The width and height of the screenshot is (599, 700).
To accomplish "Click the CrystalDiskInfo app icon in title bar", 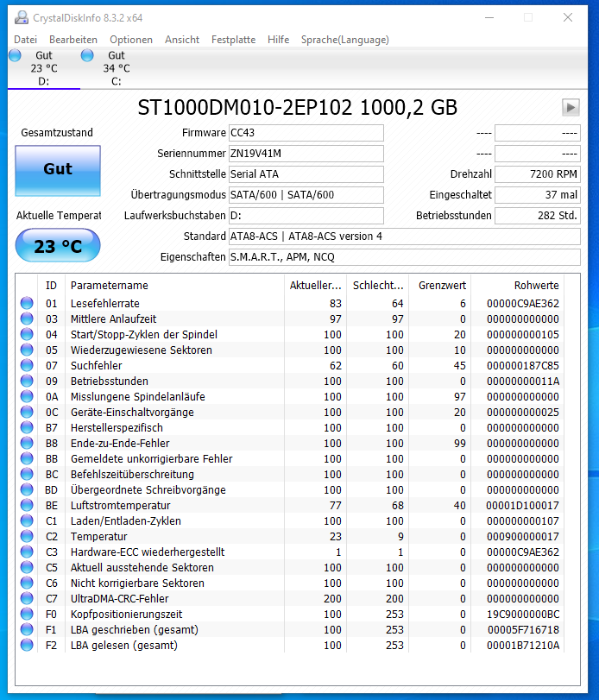I will point(21,18).
